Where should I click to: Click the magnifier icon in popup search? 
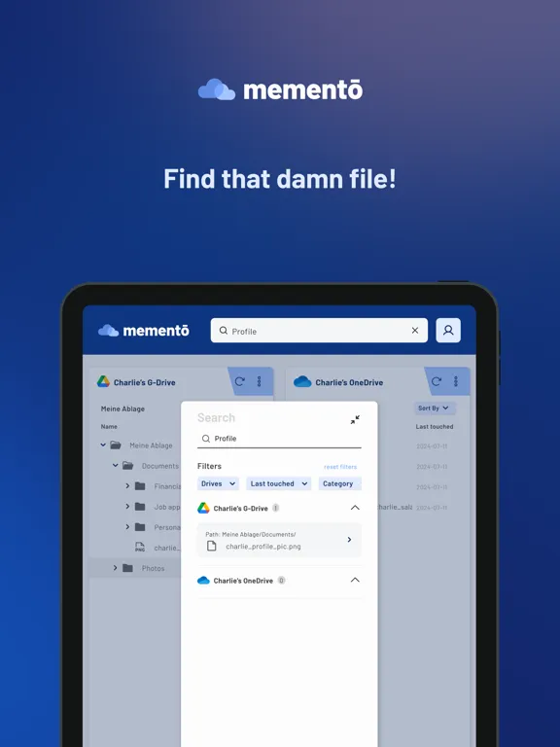pyautogui.click(x=206, y=439)
